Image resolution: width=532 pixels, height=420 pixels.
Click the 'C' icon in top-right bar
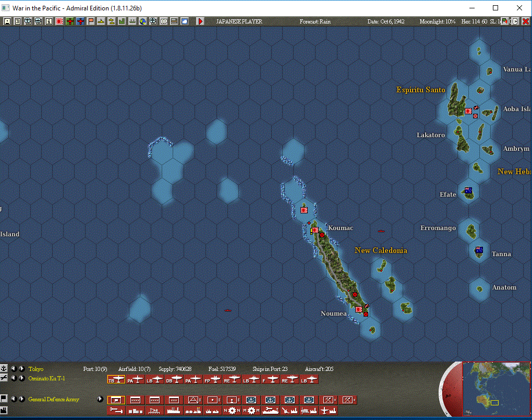515,21
